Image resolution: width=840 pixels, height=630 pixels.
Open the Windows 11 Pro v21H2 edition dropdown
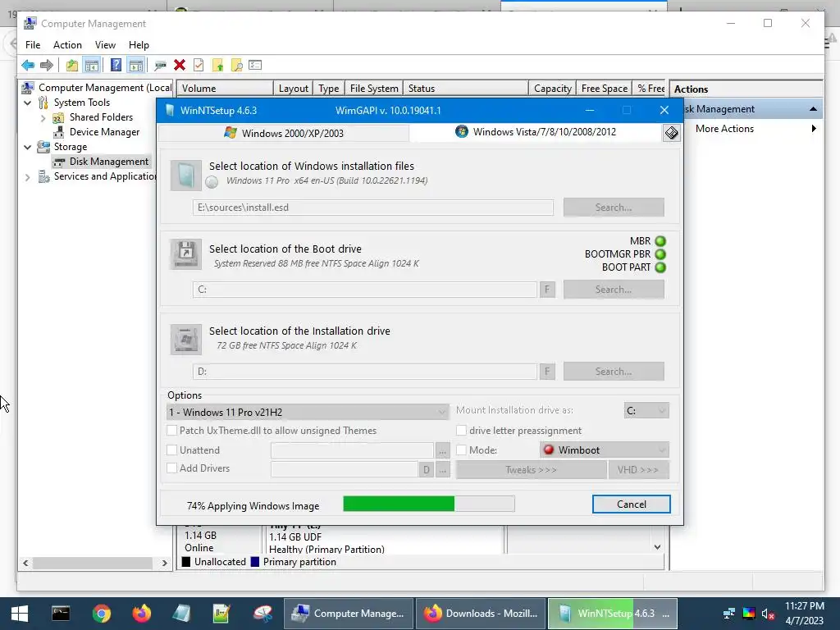[308, 412]
